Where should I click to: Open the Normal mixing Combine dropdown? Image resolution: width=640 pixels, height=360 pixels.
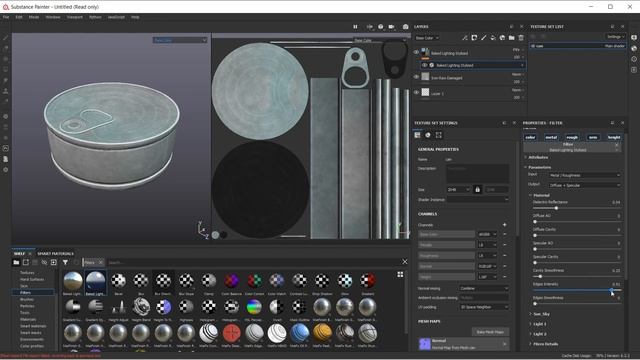[x=484, y=288]
